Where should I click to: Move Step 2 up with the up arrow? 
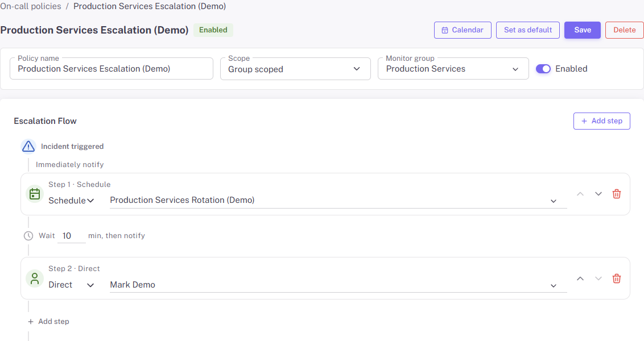(x=580, y=278)
